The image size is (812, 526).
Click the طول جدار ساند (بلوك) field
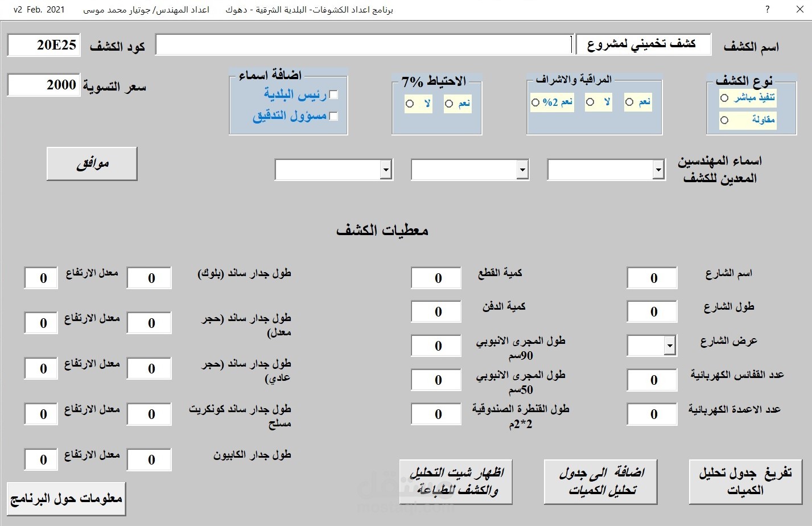[149, 278]
